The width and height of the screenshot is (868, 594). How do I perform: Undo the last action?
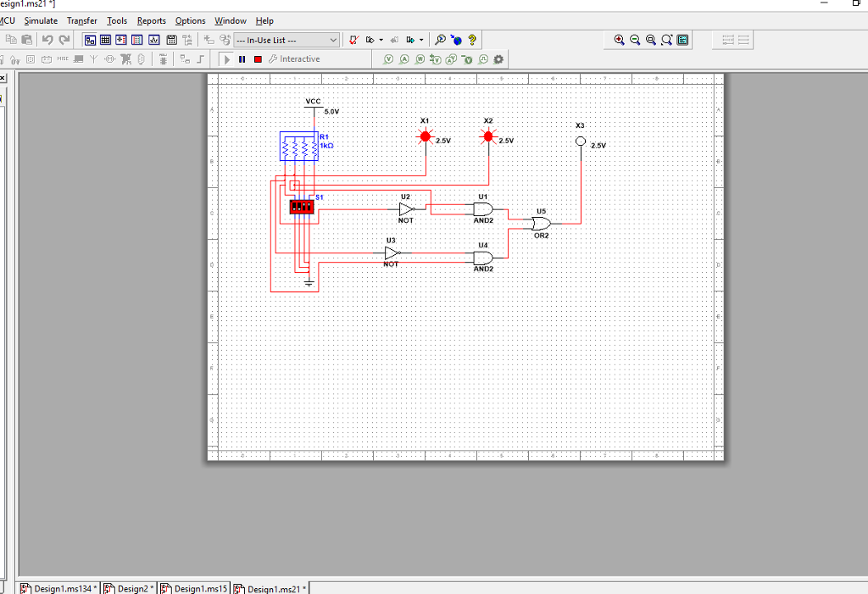click(48, 39)
